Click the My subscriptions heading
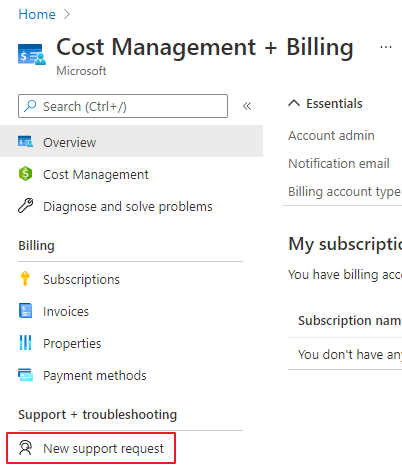This screenshot has width=402, height=471. tap(345, 244)
